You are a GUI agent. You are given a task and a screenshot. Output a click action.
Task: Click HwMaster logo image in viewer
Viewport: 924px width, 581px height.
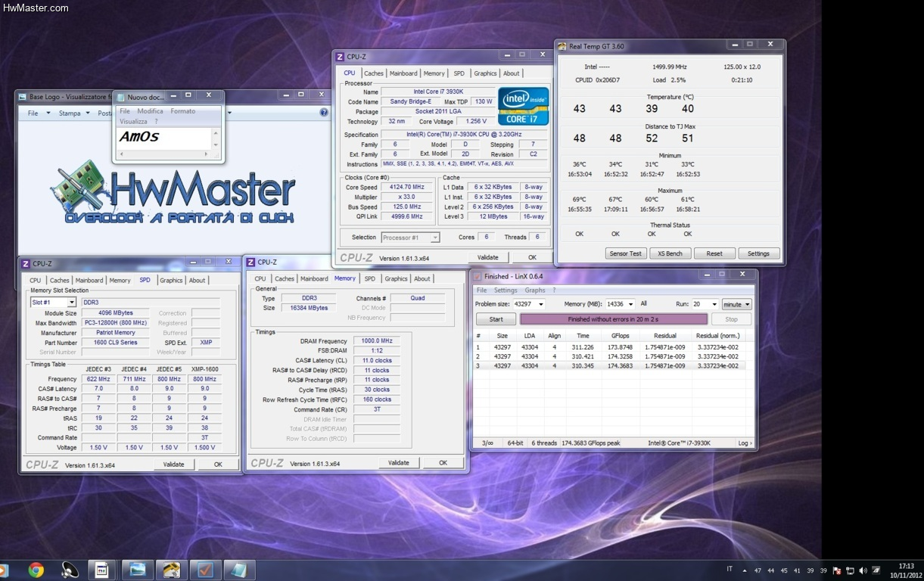point(173,191)
